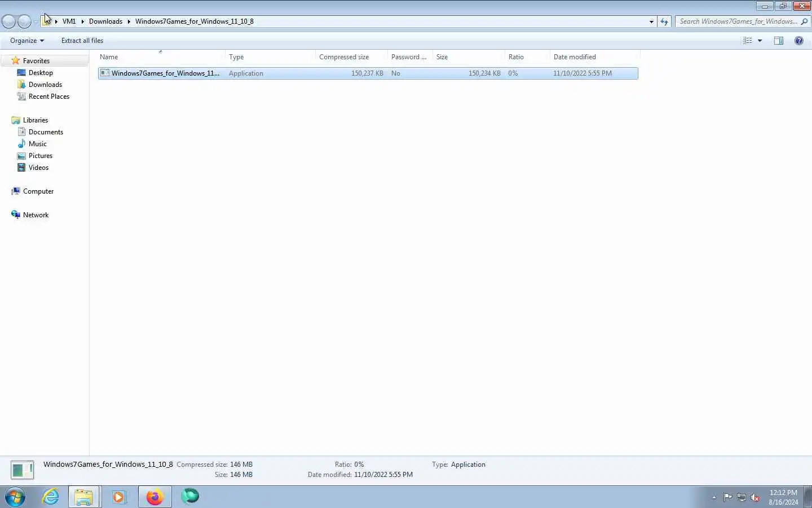
Task: Toggle the preview pane
Action: point(779,41)
